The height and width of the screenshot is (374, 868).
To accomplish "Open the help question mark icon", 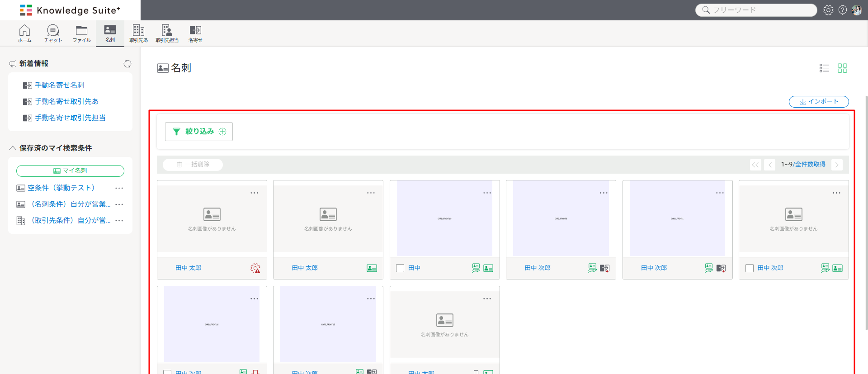I will click(843, 10).
